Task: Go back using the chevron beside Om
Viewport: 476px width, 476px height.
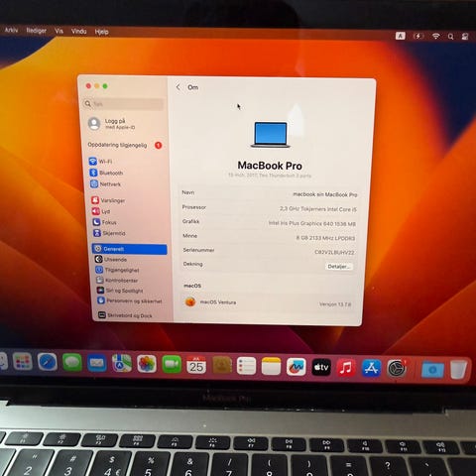Action: [x=178, y=87]
